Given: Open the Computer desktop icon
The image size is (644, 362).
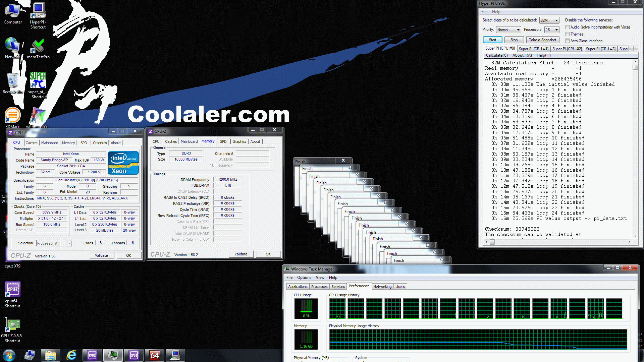Looking at the screenshot, I should point(13,13).
